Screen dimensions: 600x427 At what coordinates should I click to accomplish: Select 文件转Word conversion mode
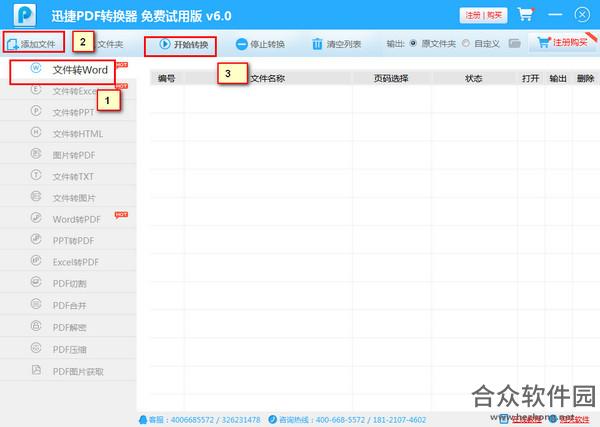[69, 70]
